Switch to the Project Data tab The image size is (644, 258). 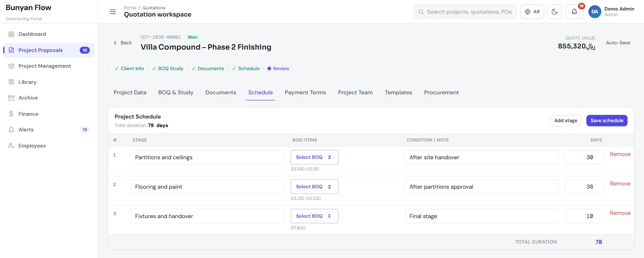tap(130, 92)
